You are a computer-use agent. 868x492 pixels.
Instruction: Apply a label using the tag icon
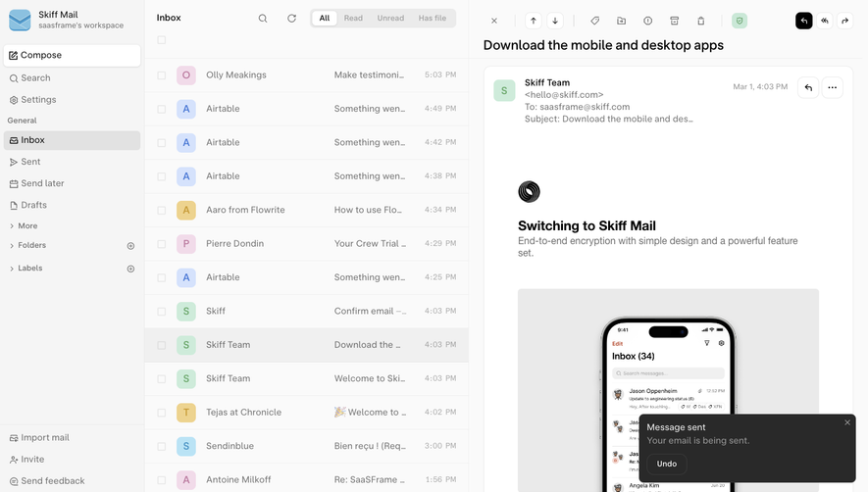pos(594,21)
